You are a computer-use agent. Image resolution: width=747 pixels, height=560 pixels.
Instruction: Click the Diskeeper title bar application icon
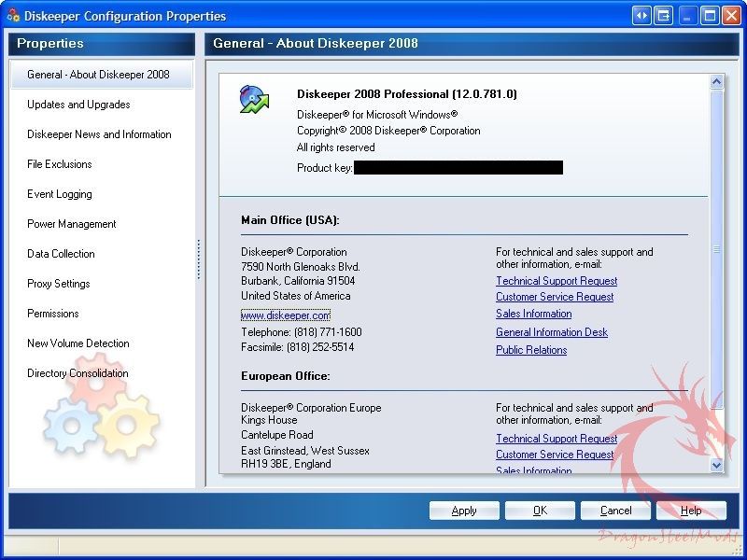tap(12, 16)
